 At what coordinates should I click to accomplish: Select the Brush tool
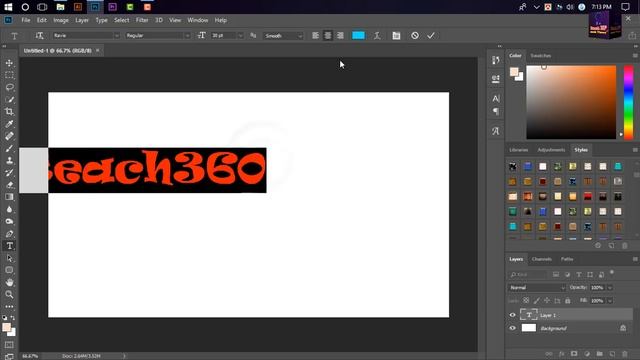(9, 149)
